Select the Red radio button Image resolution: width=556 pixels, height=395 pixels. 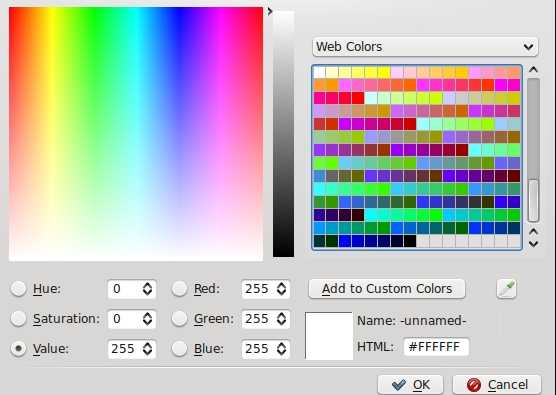pyautogui.click(x=179, y=289)
